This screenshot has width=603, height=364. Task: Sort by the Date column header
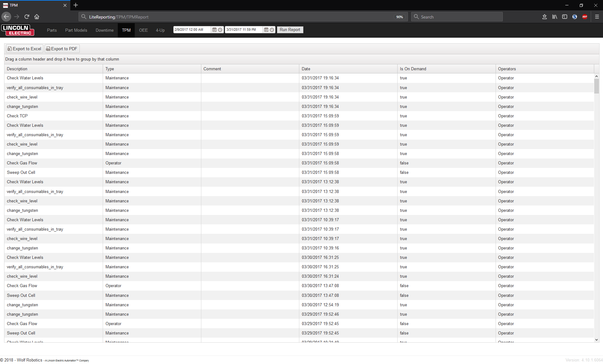click(x=306, y=69)
